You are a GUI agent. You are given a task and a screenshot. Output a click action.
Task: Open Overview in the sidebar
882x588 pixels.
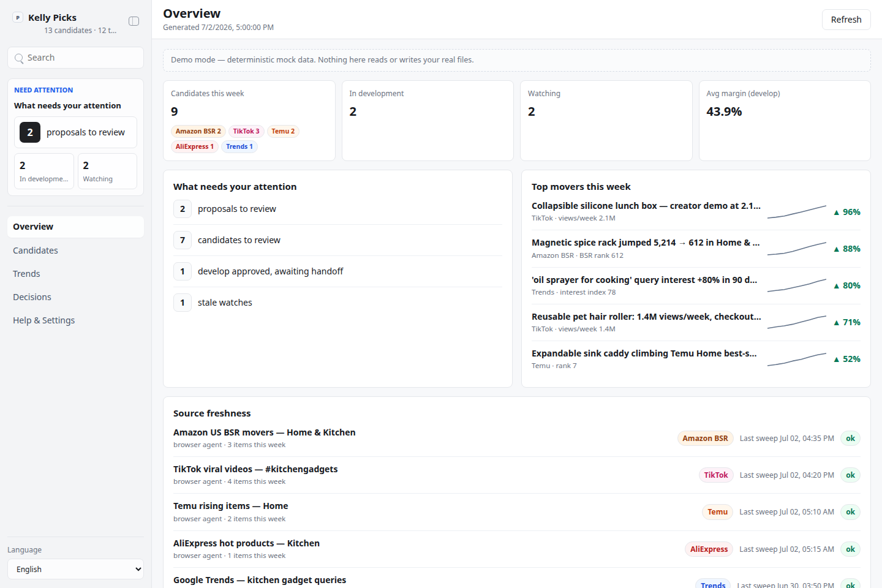pyautogui.click(x=75, y=227)
